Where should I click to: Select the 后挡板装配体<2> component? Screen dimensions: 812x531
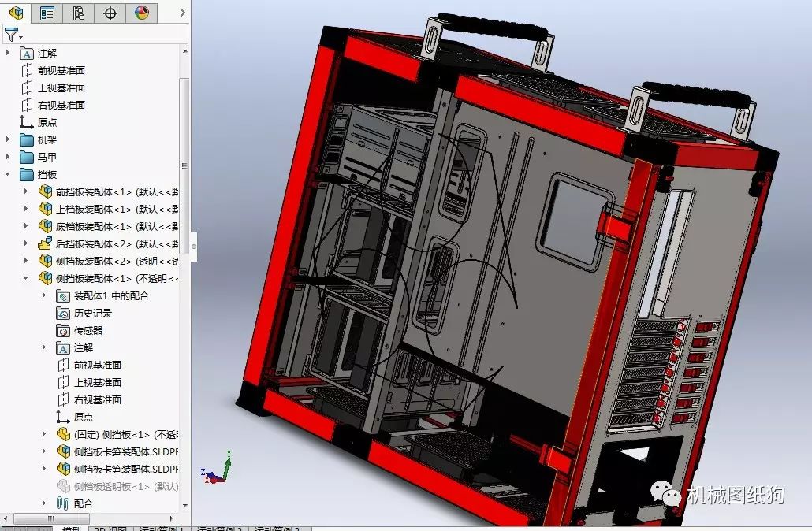click(x=108, y=243)
